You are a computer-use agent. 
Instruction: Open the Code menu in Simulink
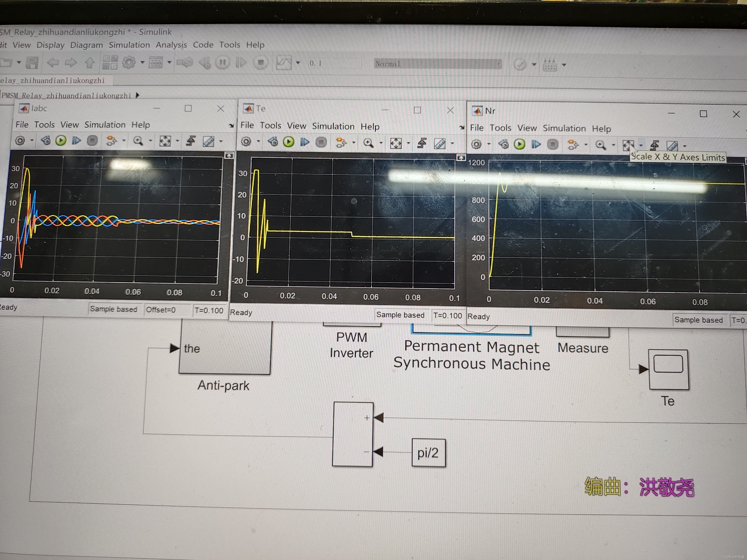pyautogui.click(x=203, y=45)
